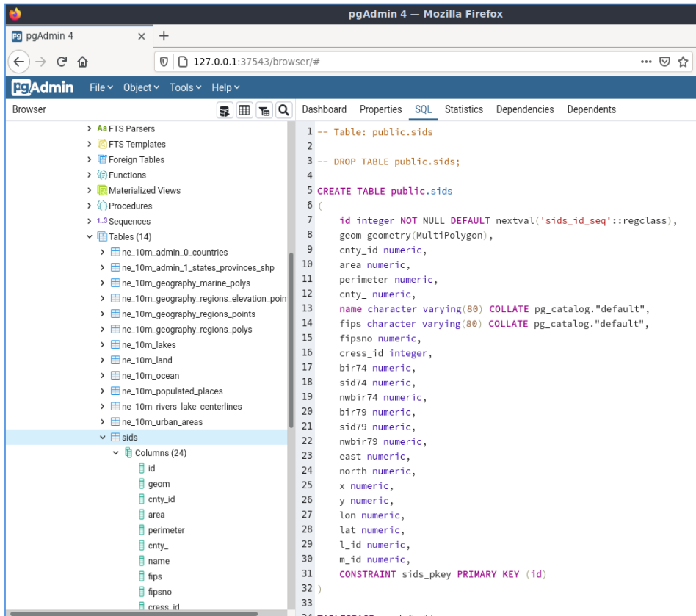This screenshot has width=696, height=616.
Task: Click the View Data table icon
Action: click(x=244, y=110)
